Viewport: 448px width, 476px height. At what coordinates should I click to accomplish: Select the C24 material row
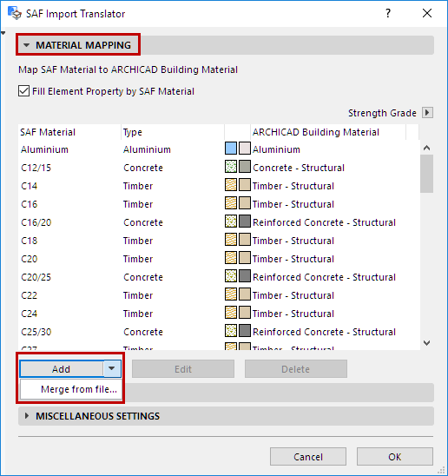[219, 314]
